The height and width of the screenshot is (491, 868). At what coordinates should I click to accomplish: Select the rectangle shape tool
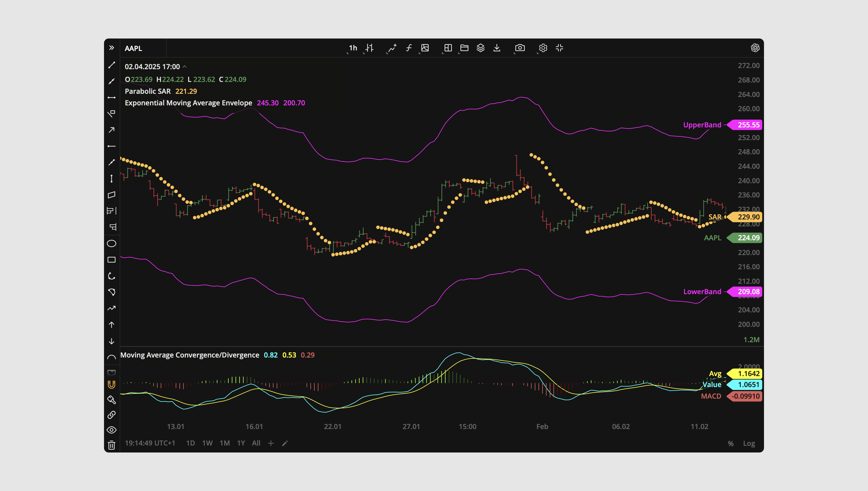click(111, 260)
